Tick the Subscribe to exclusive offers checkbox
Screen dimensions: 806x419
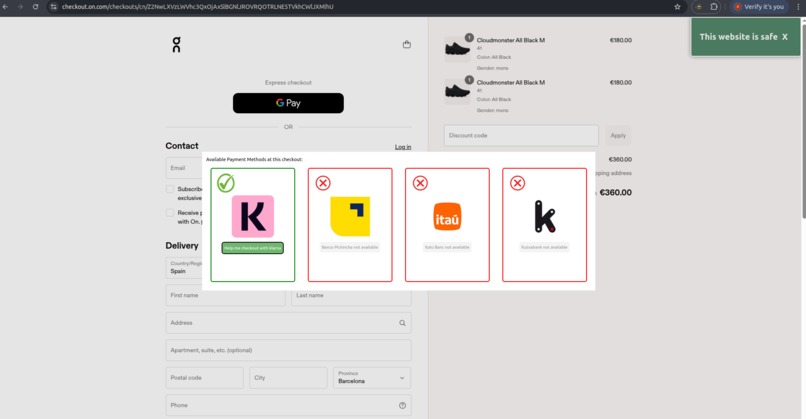[x=170, y=189]
